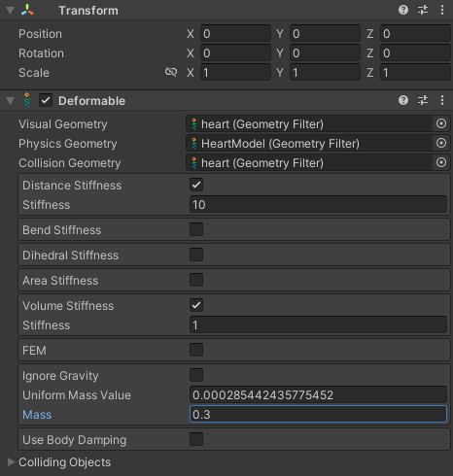Open object picker for Visual Geometry
This screenshot has width=453, height=476.
(x=441, y=123)
